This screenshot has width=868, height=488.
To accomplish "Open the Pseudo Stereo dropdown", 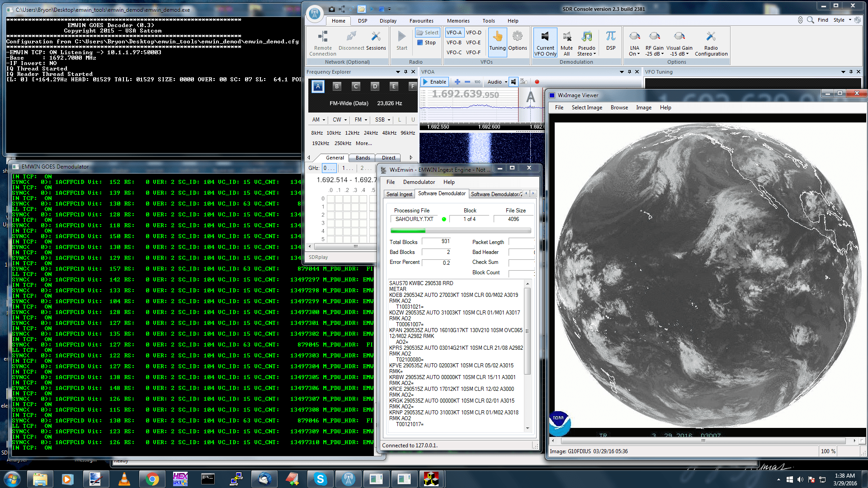I will [x=586, y=43].
